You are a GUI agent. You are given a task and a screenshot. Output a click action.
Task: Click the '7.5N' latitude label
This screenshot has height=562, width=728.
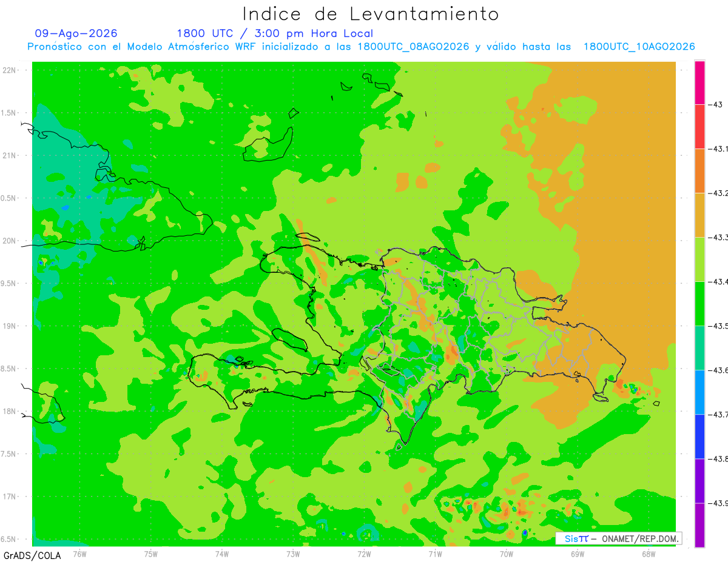tap(8, 455)
